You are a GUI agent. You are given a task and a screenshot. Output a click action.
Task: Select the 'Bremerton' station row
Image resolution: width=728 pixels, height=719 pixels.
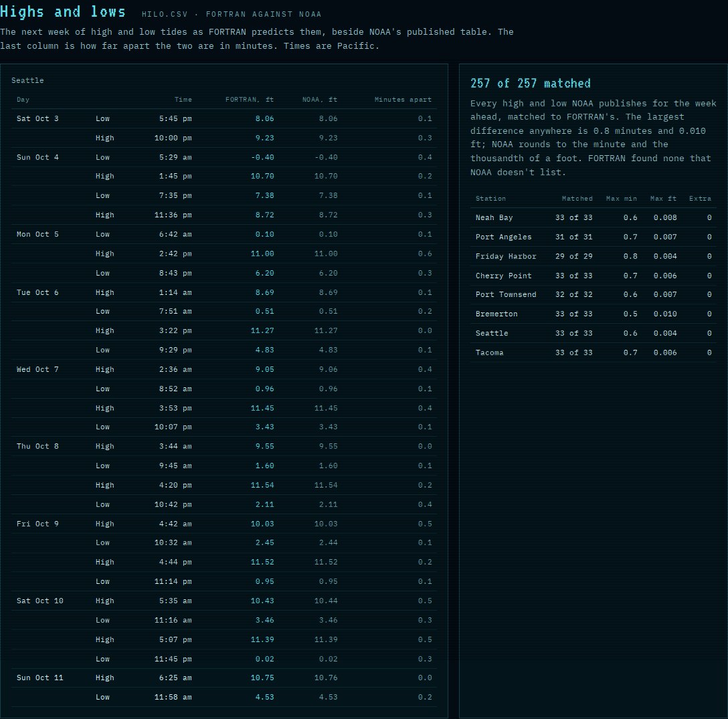[594, 314]
